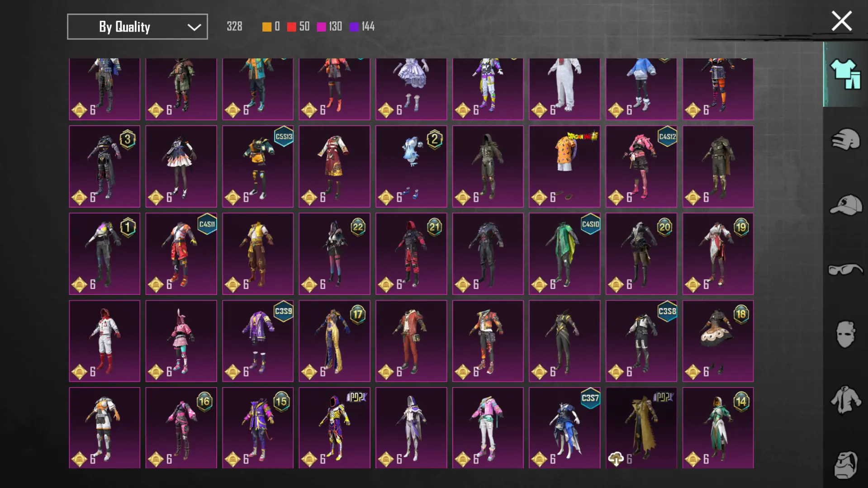Choose the C3S9 purple jacket outfit
868x488 pixels.
tap(257, 341)
